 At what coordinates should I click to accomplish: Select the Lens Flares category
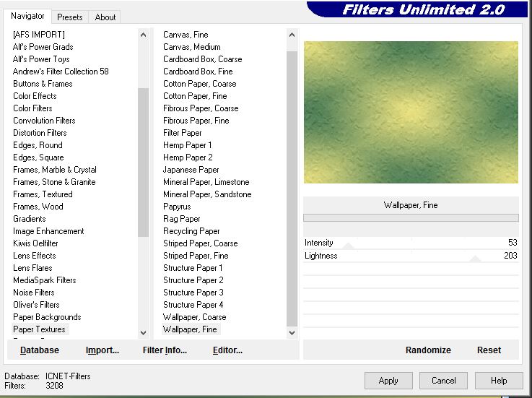point(32,268)
